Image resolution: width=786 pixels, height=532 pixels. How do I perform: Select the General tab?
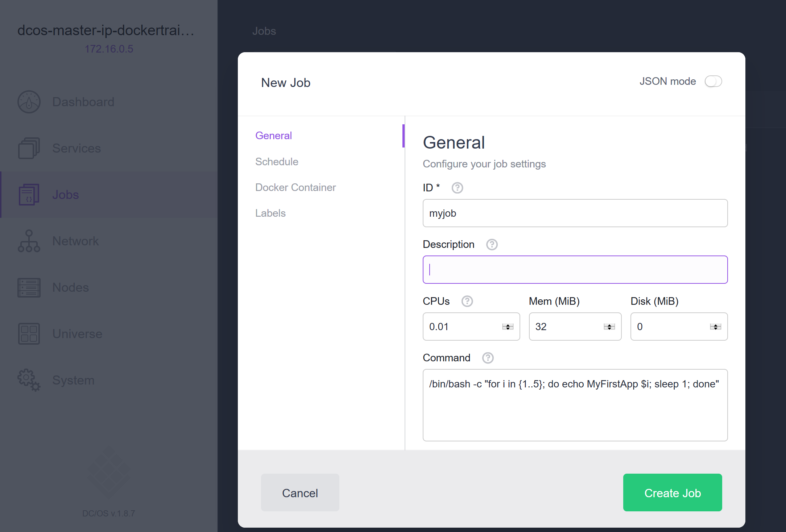coord(273,136)
